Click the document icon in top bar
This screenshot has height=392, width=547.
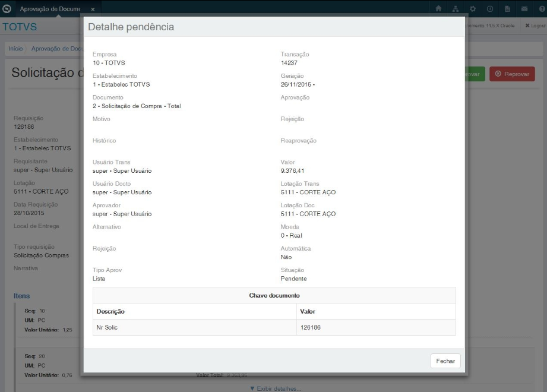[507, 9]
